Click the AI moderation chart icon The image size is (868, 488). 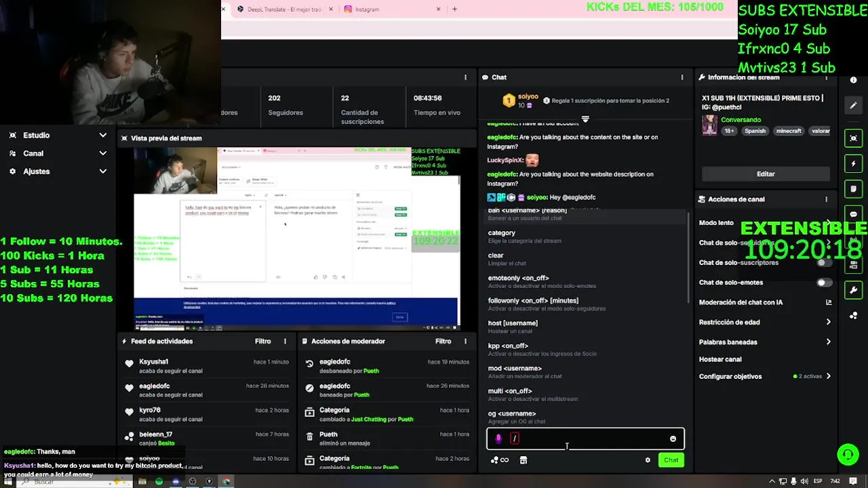828,302
